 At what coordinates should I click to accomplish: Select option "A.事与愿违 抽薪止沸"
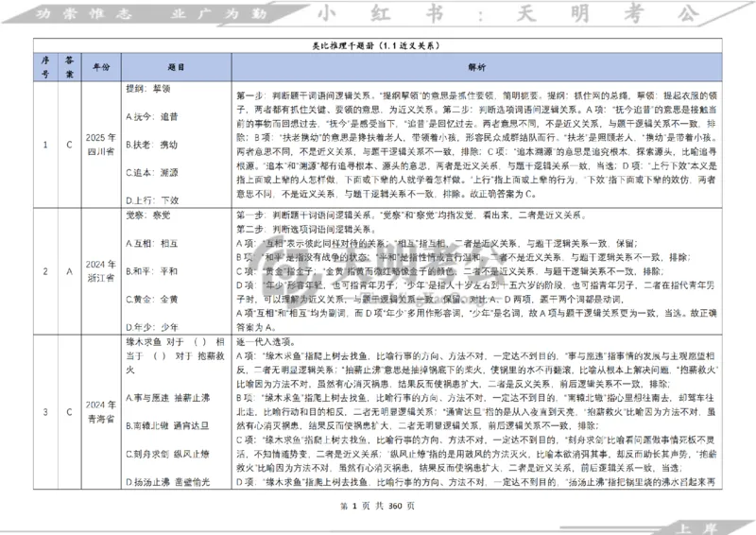168,398
